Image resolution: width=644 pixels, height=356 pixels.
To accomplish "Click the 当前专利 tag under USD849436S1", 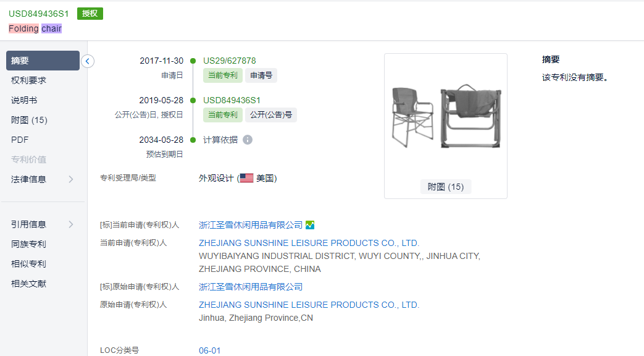I will 223,115.
